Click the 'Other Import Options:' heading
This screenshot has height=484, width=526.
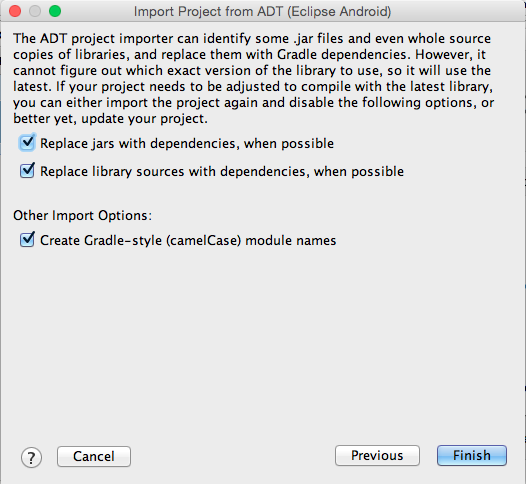tap(83, 215)
